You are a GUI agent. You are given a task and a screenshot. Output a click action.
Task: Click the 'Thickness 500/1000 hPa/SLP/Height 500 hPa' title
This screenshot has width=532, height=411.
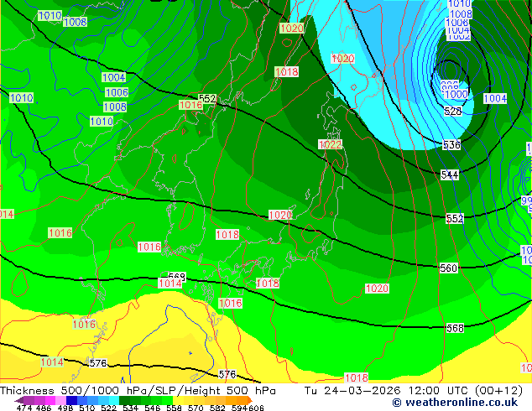point(138,391)
